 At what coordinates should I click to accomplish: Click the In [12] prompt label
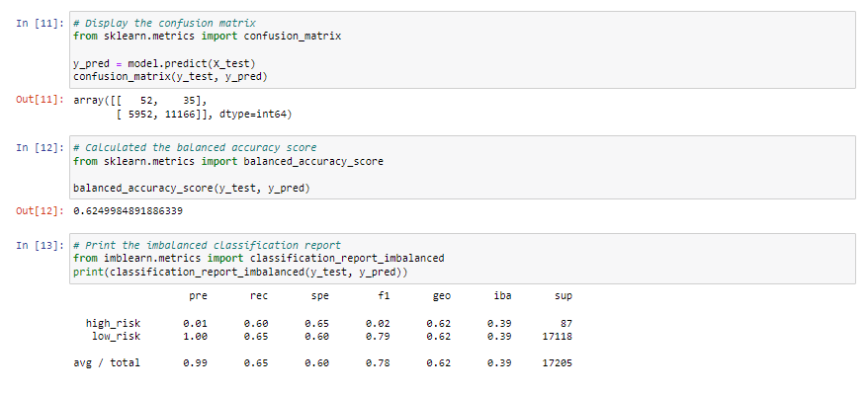point(40,147)
